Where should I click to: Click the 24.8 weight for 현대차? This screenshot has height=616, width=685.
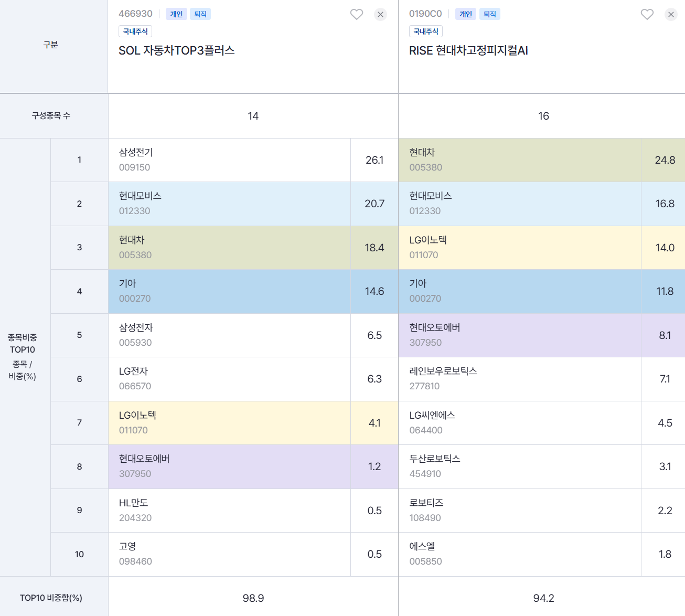pyautogui.click(x=665, y=160)
